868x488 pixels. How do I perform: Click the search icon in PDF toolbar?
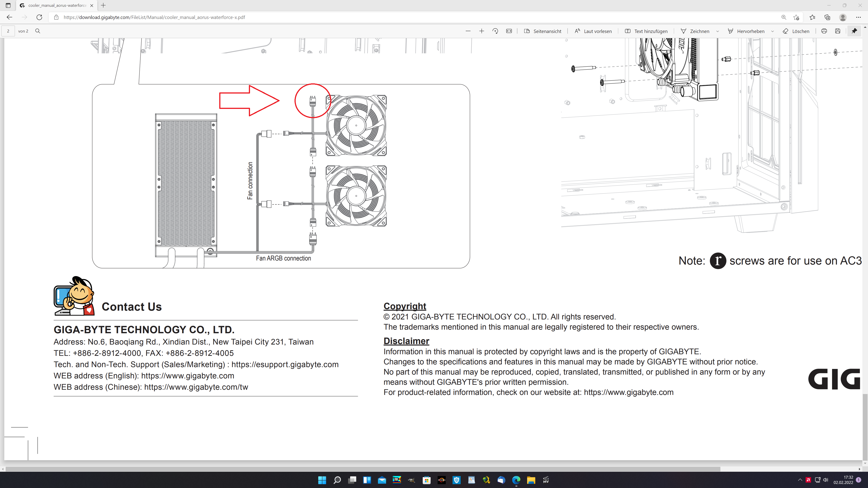click(38, 31)
